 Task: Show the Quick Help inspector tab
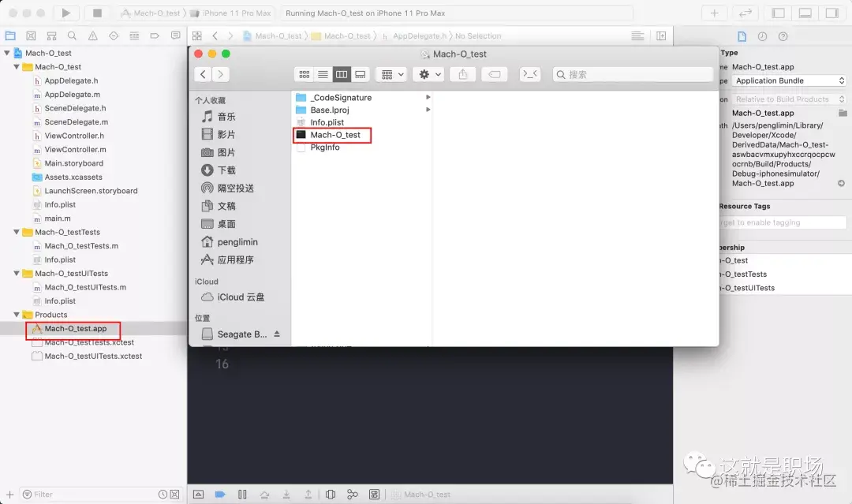pos(783,36)
